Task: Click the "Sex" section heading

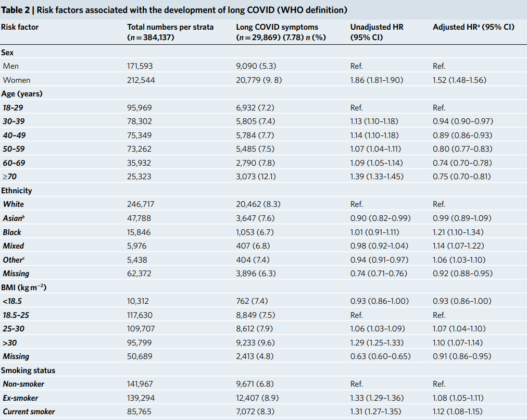Action: tap(7, 52)
